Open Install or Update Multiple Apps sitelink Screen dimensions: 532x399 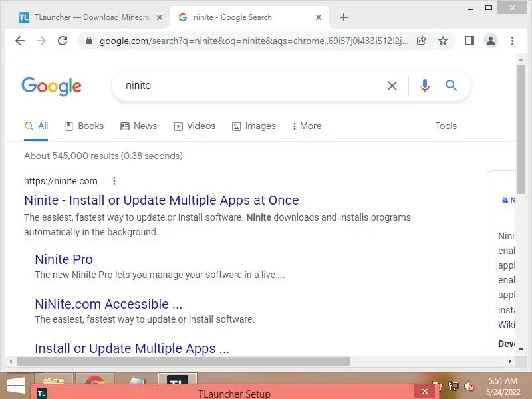[132, 348]
